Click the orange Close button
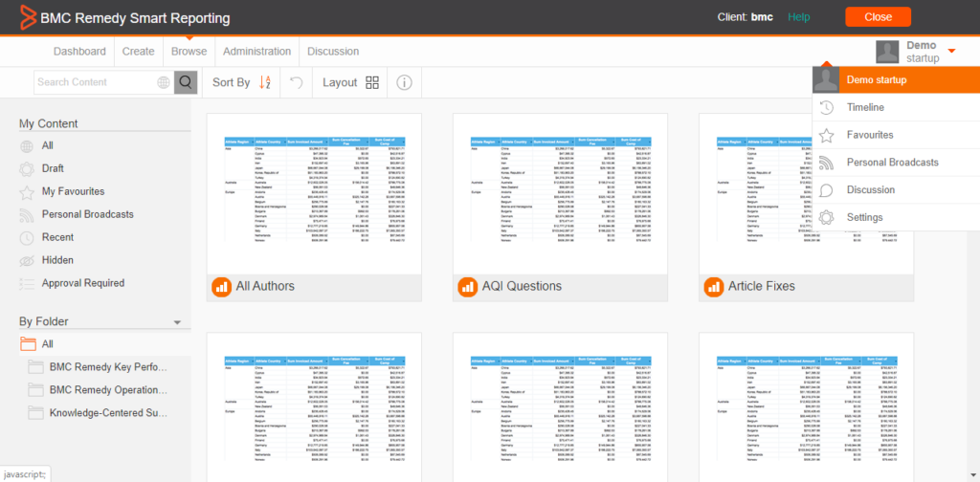 (x=879, y=17)
